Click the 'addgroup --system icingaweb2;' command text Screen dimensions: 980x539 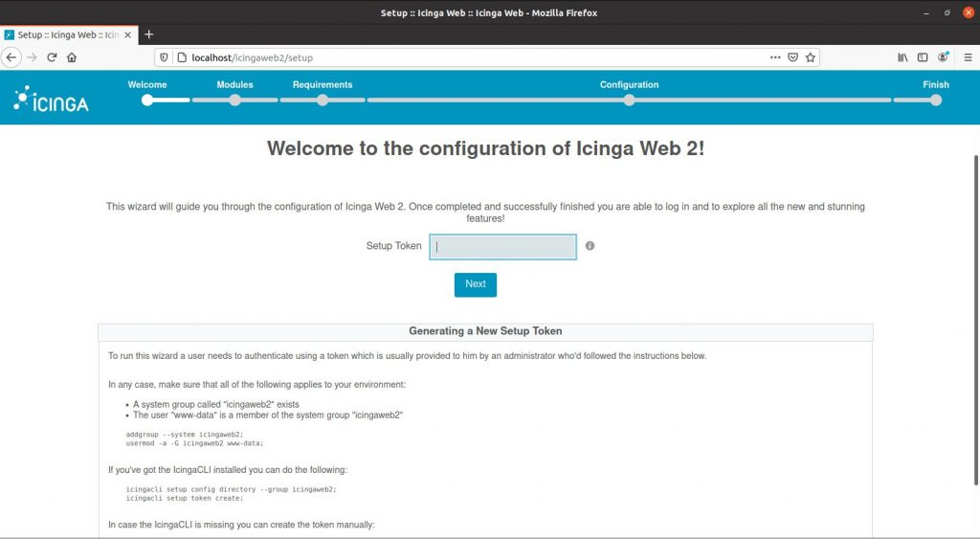[x=185, y=434]
